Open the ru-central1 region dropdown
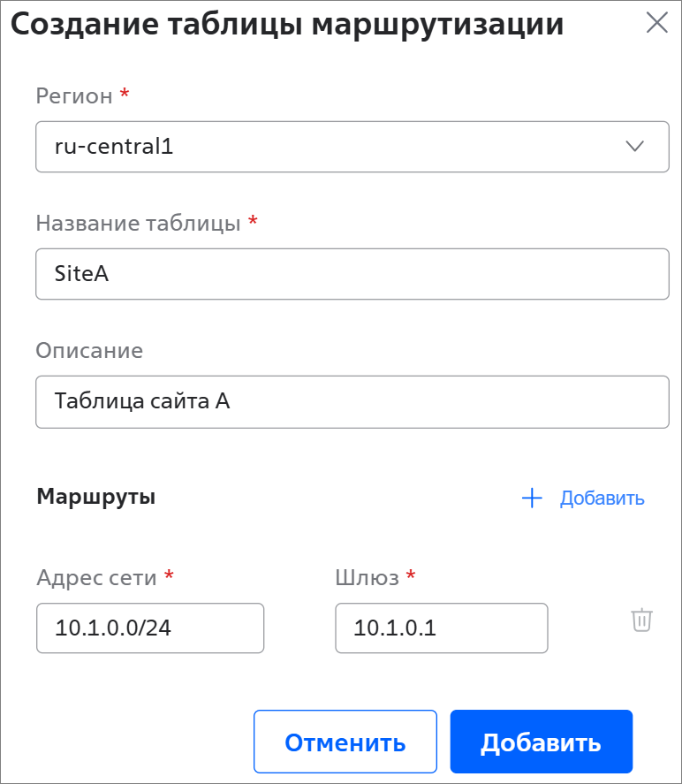682x784 pixels. [352, 147]
